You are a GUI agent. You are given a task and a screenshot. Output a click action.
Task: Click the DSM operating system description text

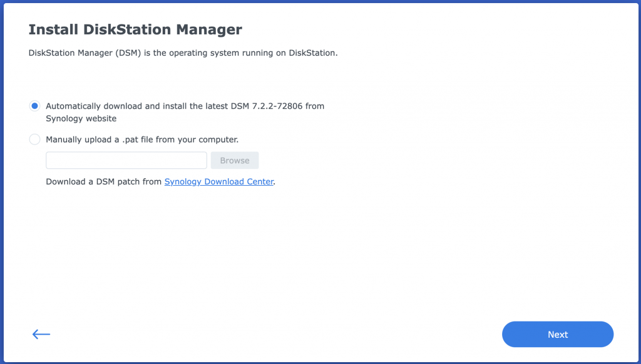point(183,53)
